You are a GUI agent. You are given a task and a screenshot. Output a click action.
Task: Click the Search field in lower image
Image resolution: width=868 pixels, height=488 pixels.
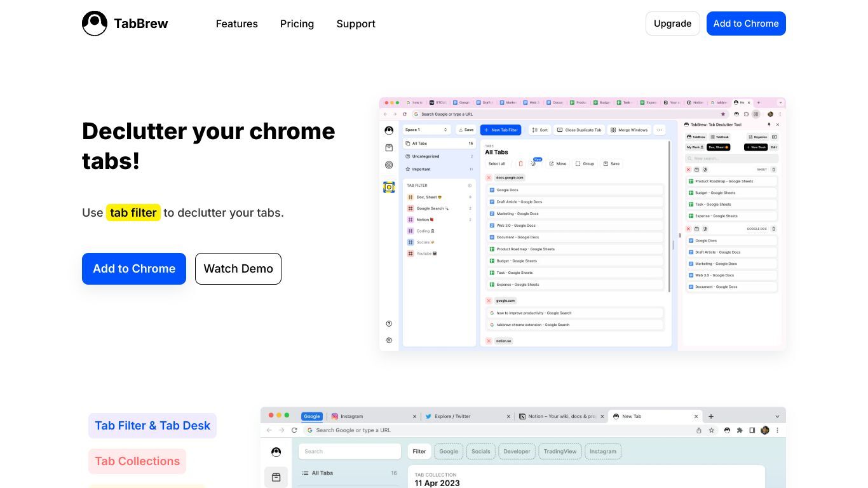349,451
